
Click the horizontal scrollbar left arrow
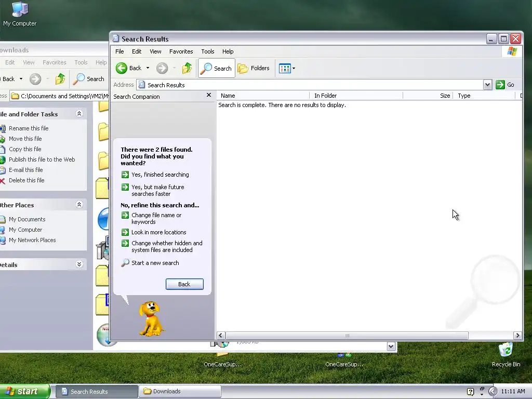[x=221, y=336]
